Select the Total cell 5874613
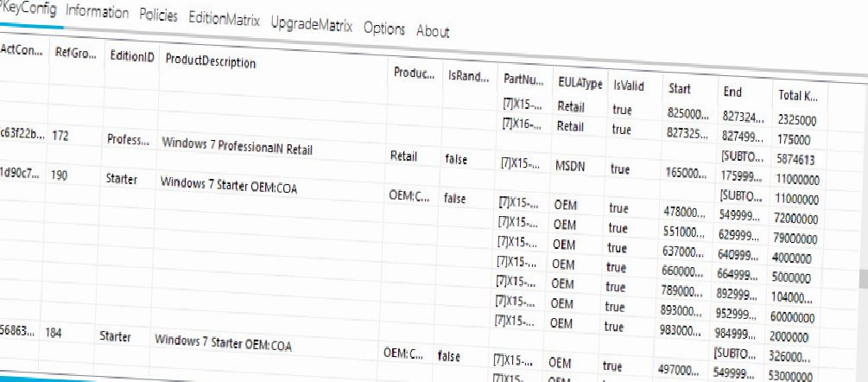The image size is (868, 382). pyautogui.click(x=795, y=160)
